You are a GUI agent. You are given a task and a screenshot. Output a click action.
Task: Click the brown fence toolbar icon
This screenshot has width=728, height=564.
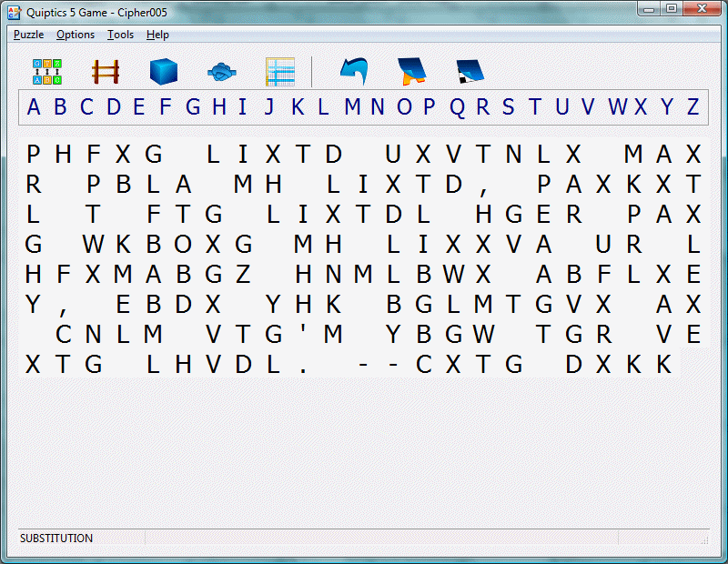[106, 72]
